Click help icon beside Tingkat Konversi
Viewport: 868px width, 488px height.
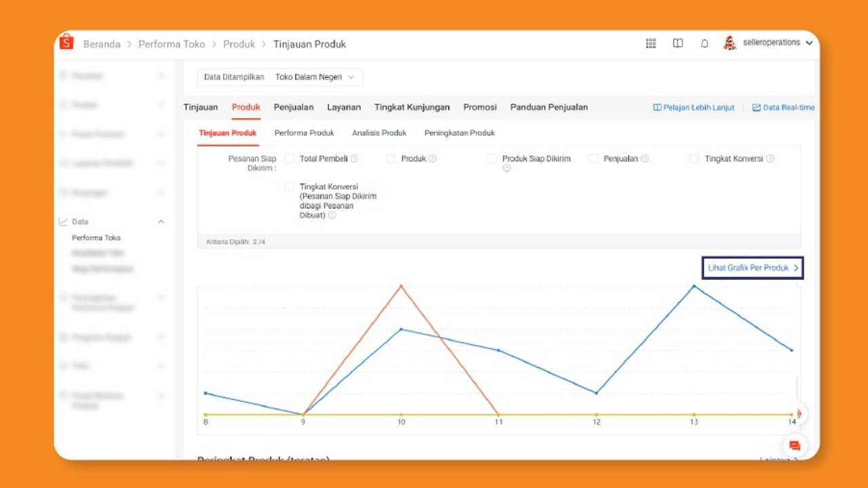click(x=770, y=159)
